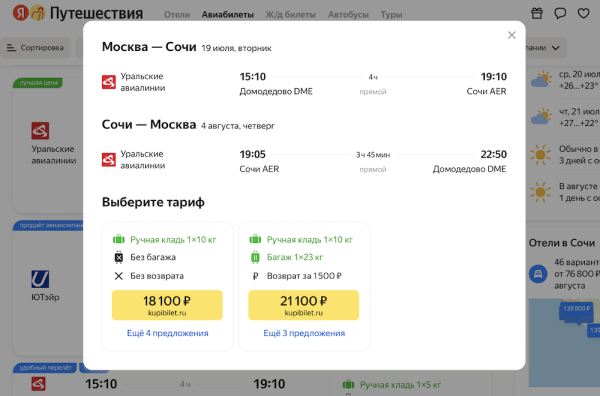
Task: Expand Ещё 3 предложения offers
Action: click(304, 333)
